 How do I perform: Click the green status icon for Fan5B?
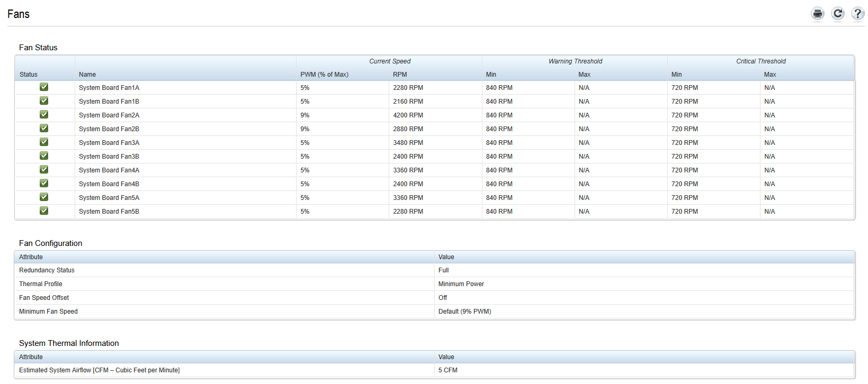(x=44, y=211)
